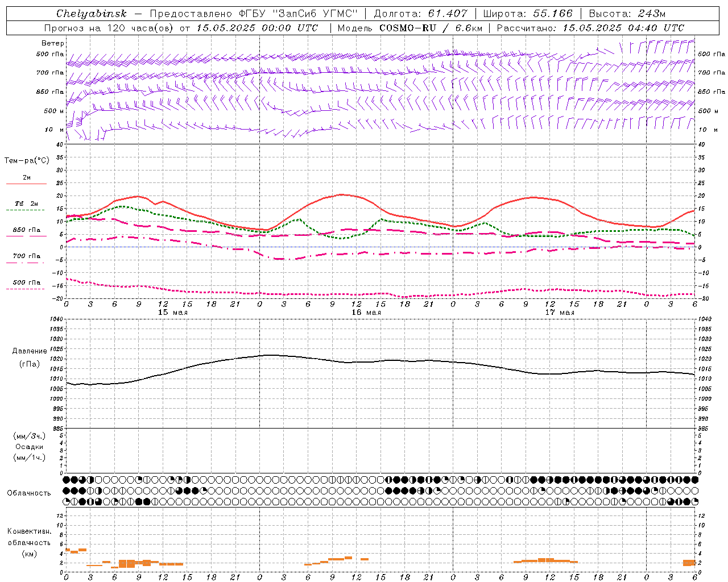This screenshot has height=582, width=728.
Task: Click 'Предоставлено ФГБУ "ЗапСиб УГМС"' provider text
Action: point(253,14)
